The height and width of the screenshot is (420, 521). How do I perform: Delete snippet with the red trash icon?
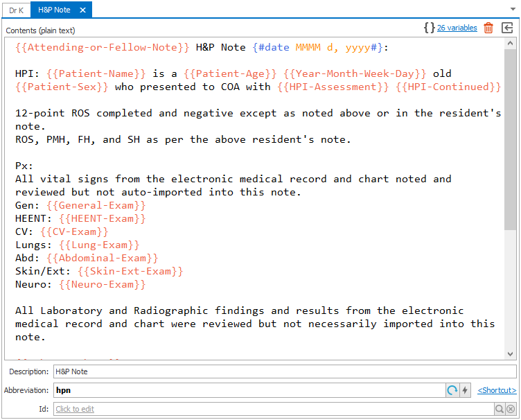pos(488,28)
